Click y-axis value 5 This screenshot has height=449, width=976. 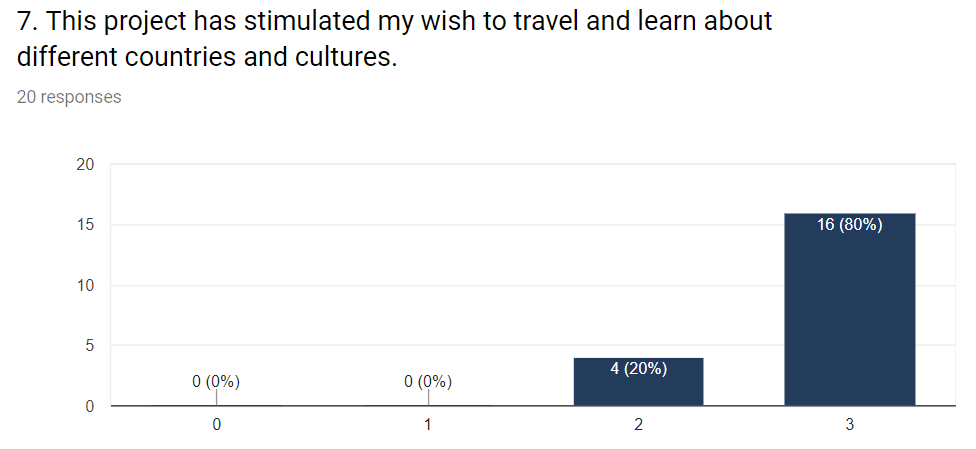click(90, 346)
